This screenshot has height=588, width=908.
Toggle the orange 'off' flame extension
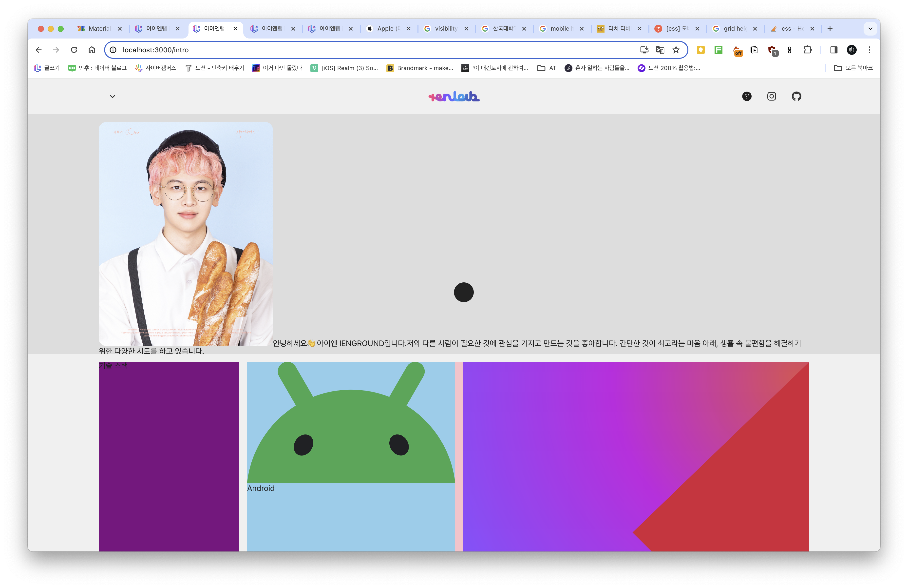pos(738,50)
